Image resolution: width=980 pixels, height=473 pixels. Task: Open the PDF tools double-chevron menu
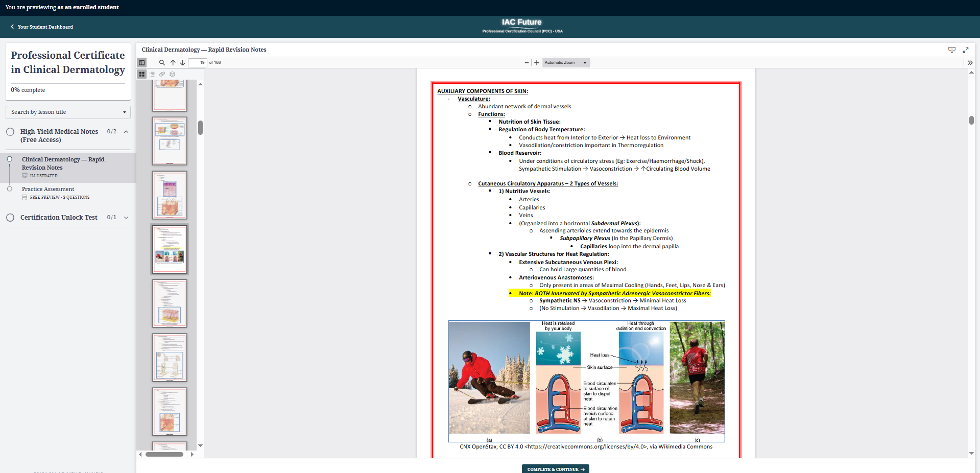(970, 63)
